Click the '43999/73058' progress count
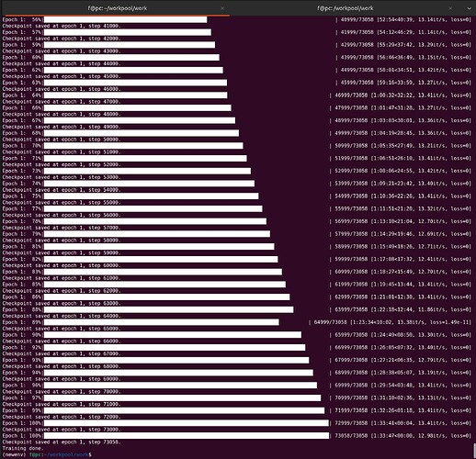476x459 pixels. [357, 58]
